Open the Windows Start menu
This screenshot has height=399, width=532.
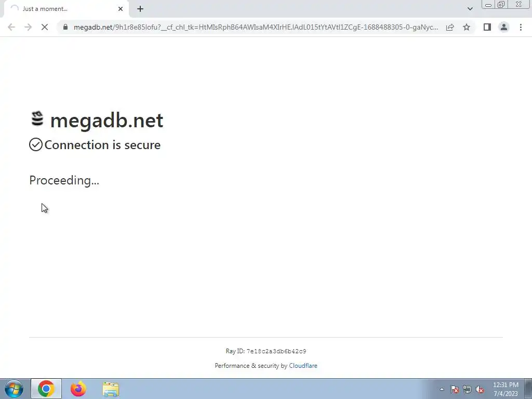coord(14,389)
